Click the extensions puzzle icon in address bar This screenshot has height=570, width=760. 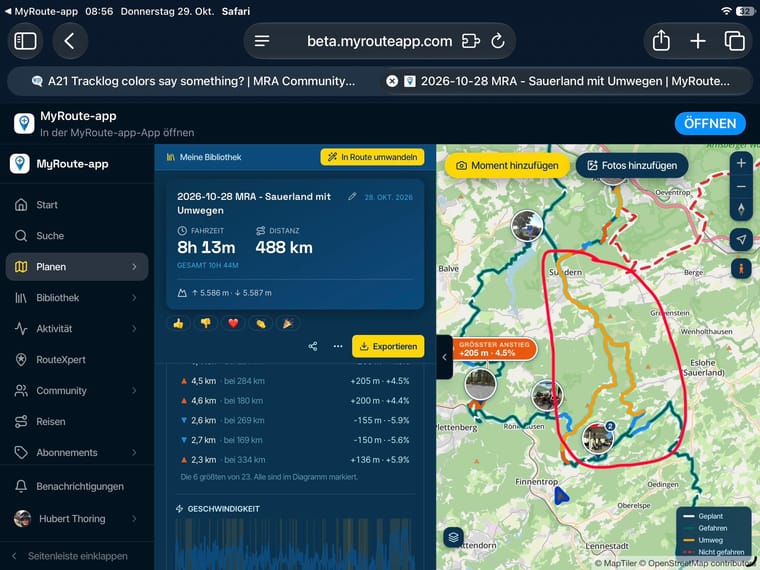pos(471,41)
